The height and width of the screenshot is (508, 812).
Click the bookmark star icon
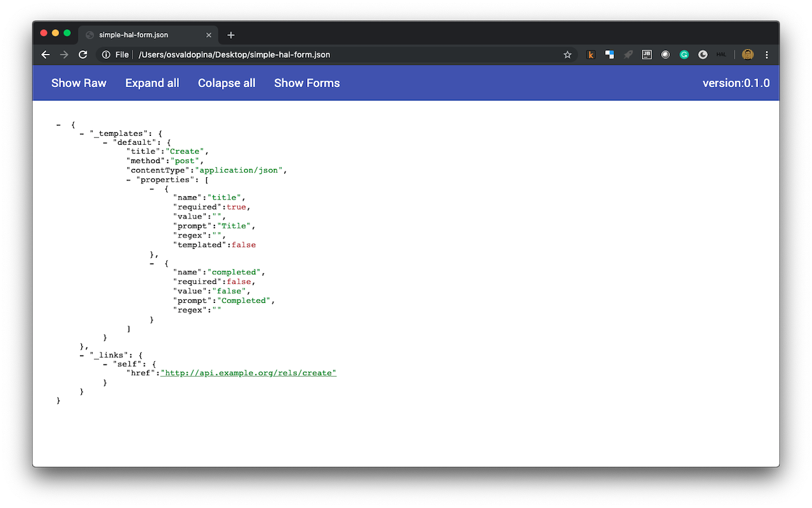pos(567,55)
